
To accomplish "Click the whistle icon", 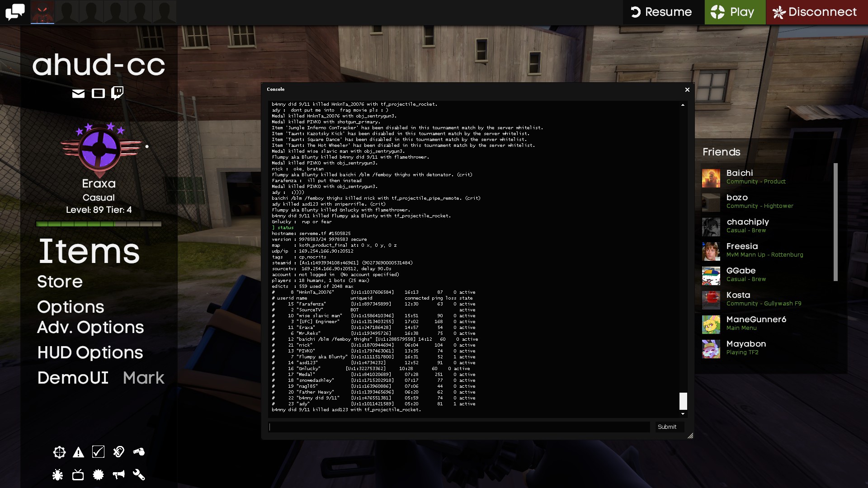I will tap(139, 452).
